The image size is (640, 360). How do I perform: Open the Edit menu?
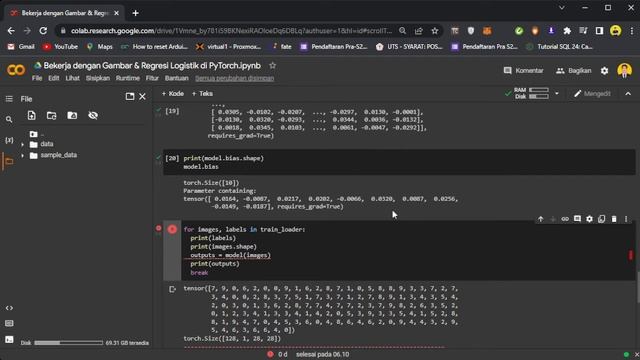tap(54, 78)
